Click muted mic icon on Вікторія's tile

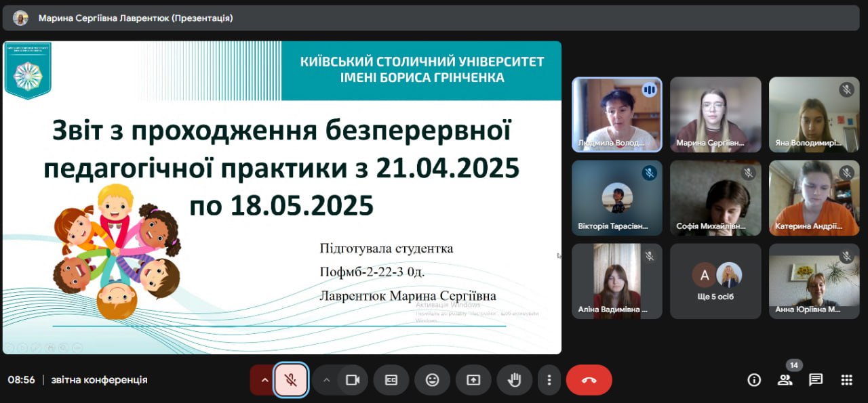pos(649,173)
